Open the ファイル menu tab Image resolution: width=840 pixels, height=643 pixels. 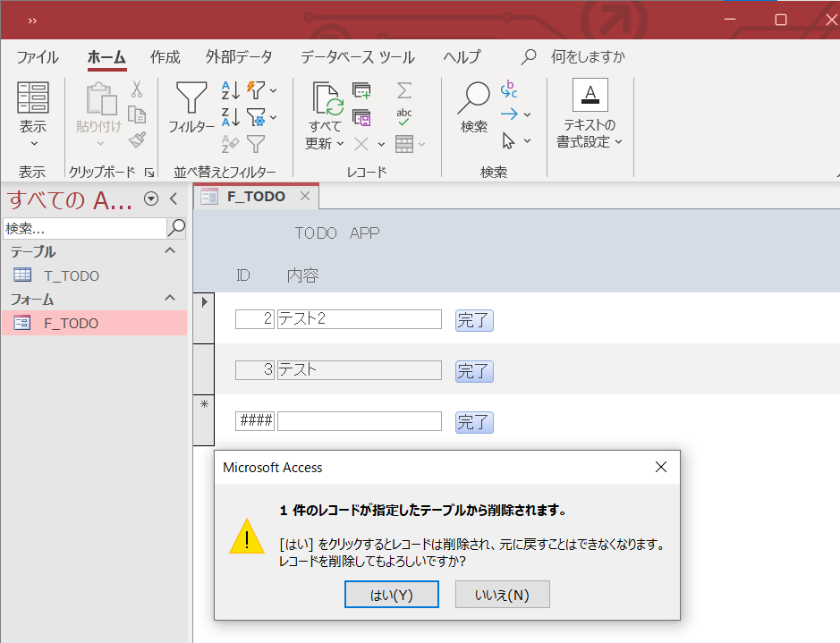[38, 56]
